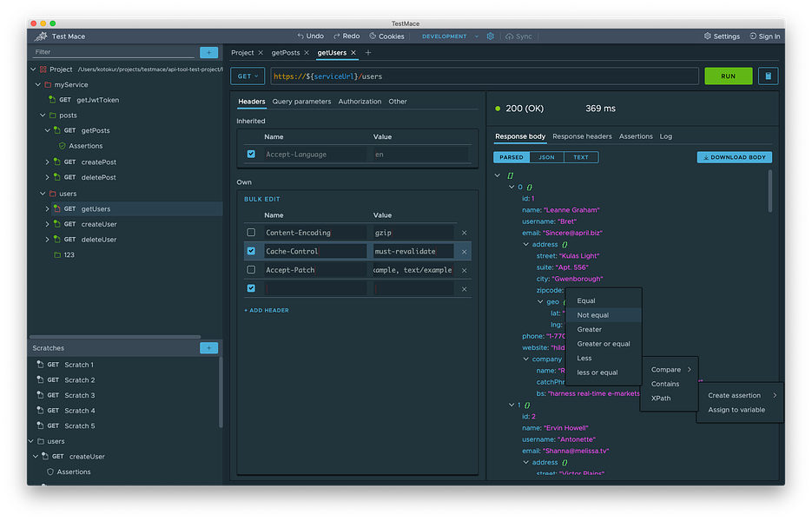Collapse the posts folder
Screen dimensions: 812x521
43,115
